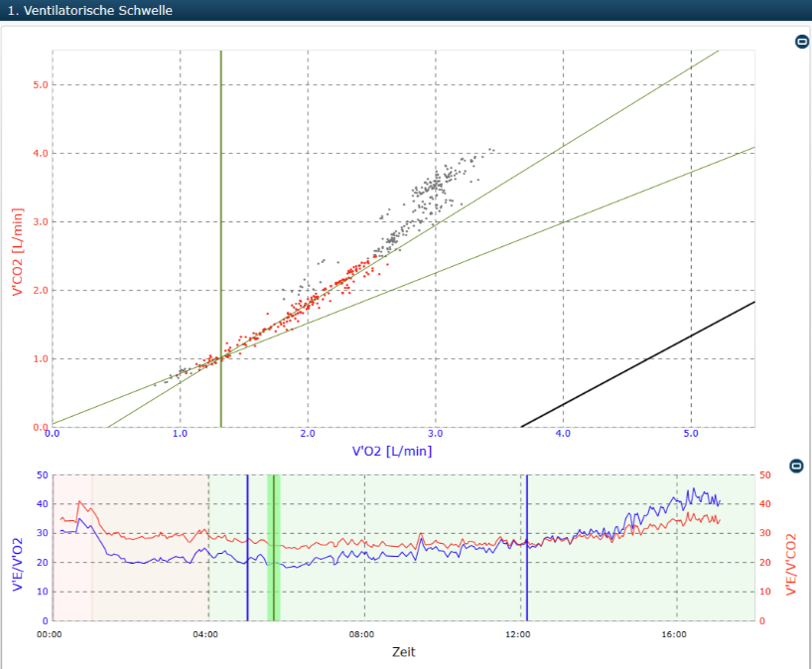Click the blue vertical marker near 12:00
812x669 pixels.
pos(527,548)
